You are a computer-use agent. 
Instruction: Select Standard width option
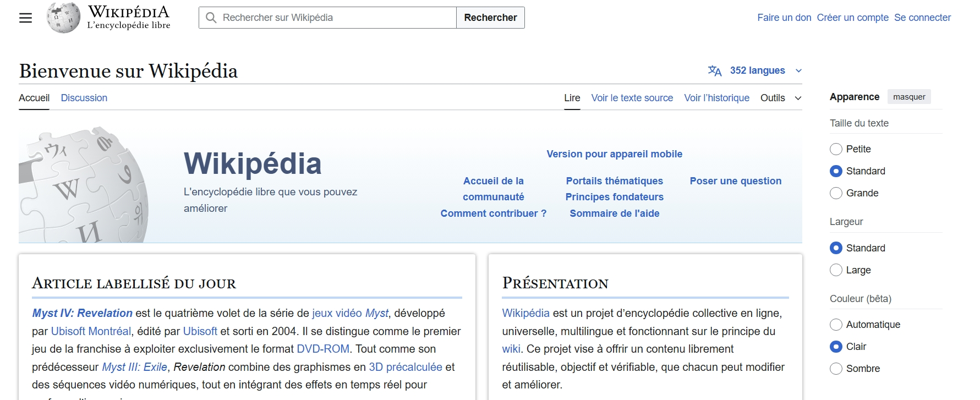point(836,248)
